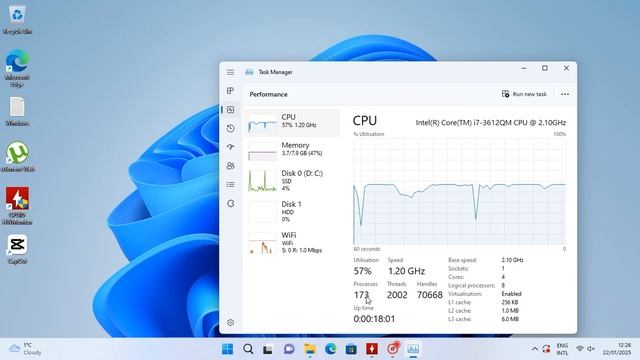640x360 pixels.
Task: Open Microsoft Store from taskbar
Action: point(351,349)
